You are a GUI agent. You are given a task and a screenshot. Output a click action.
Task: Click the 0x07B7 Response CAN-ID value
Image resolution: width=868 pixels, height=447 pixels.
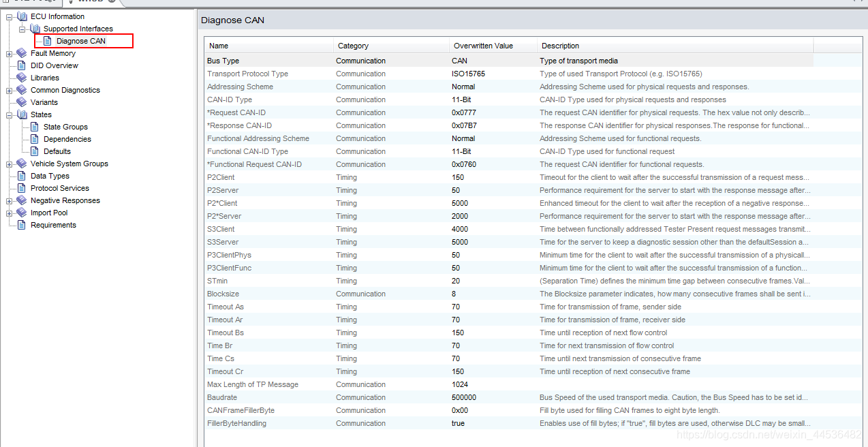pos(464,125)
